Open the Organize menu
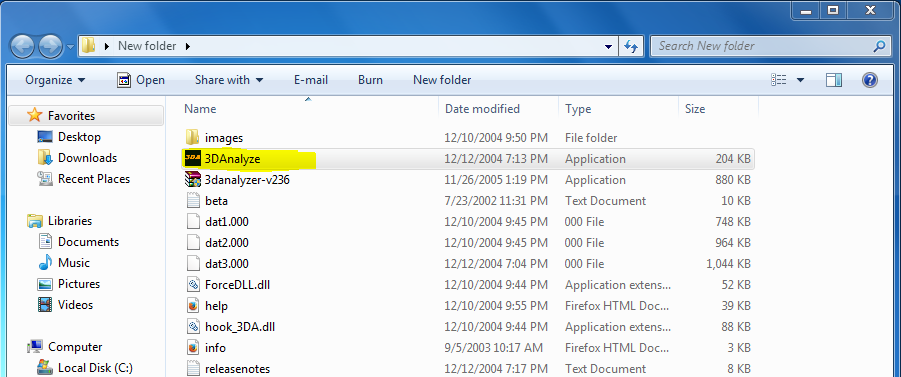The height and width of the screenshot is (377, 901). tap(55, 80)
